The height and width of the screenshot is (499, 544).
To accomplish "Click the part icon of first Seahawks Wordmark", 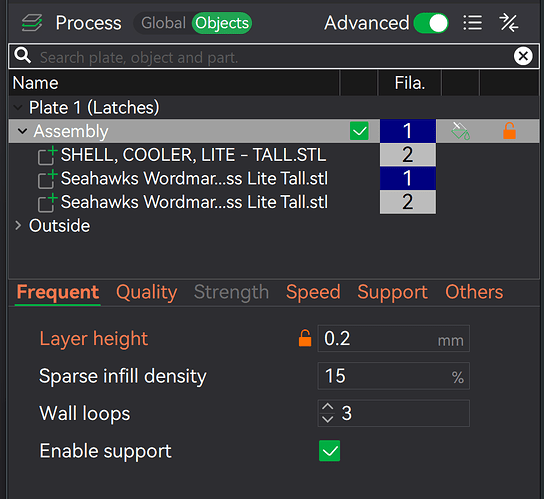I will point(47,179).
